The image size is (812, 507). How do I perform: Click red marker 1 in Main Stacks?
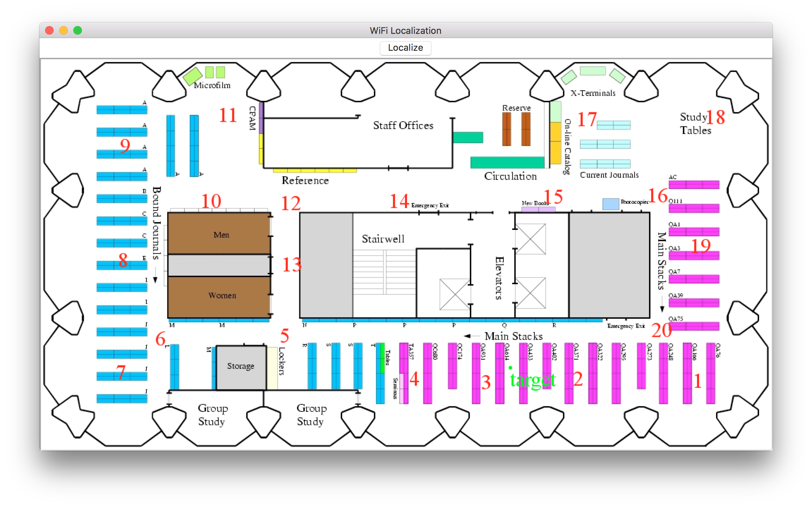tap(698, 381)
